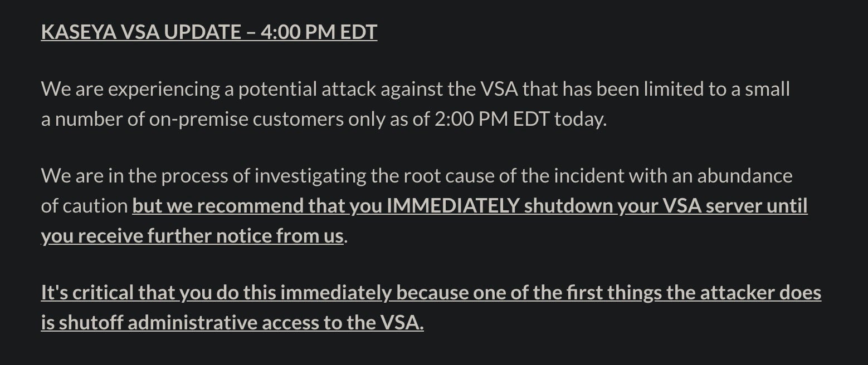Screen dimensions: 868x365
Task: Click the "4:00 PM EDT" time in heading
Action: click(319, 32)
